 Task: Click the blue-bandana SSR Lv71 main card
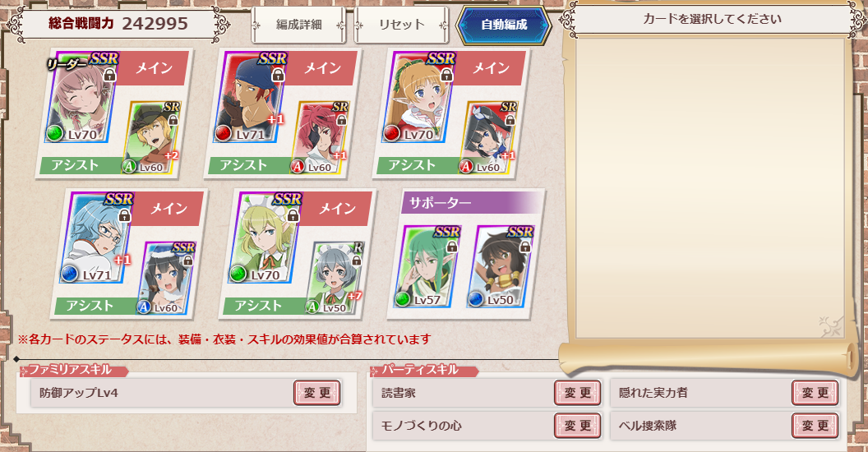[x=250, y=98]
